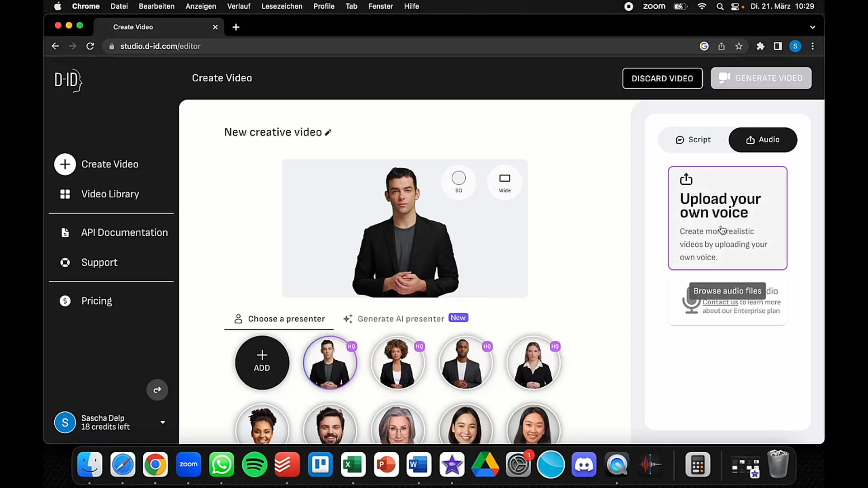Open Video Library panel
The height and width of the screenshot is (488, 868).
(110, 194)
